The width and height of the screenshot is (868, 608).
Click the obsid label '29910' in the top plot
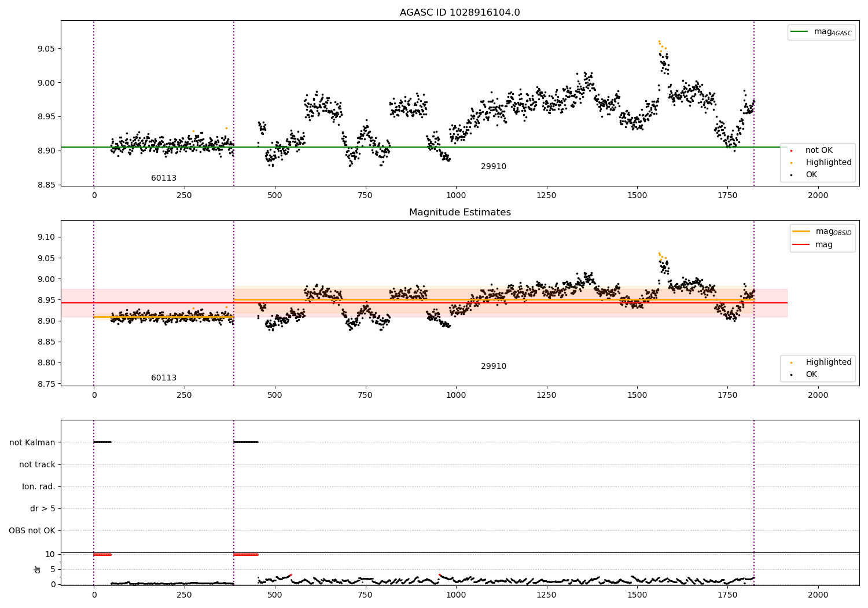[494, 167]
